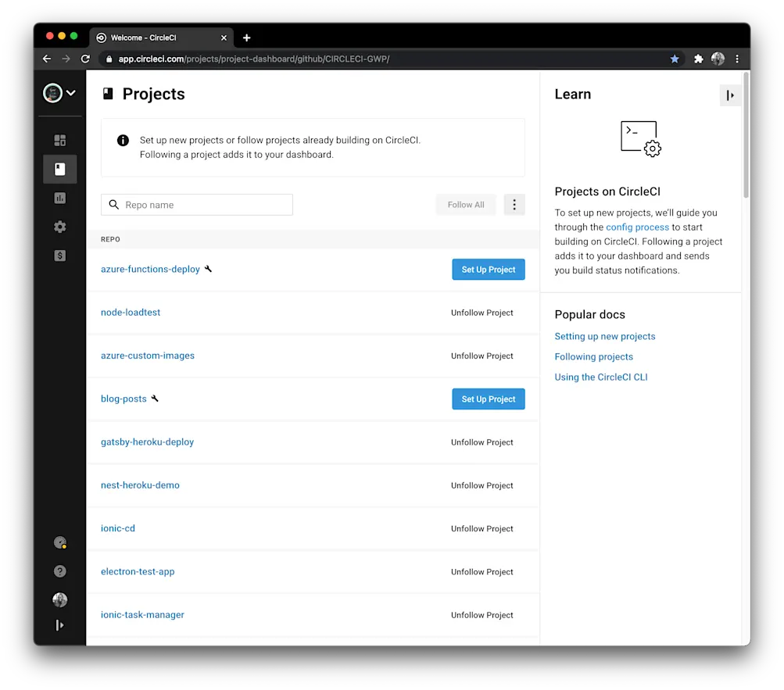The width and height of the screenshot is (784, 690).
Task: Open the Pipelines dashboard in the sidebar
Action: [x=59, y=140]
